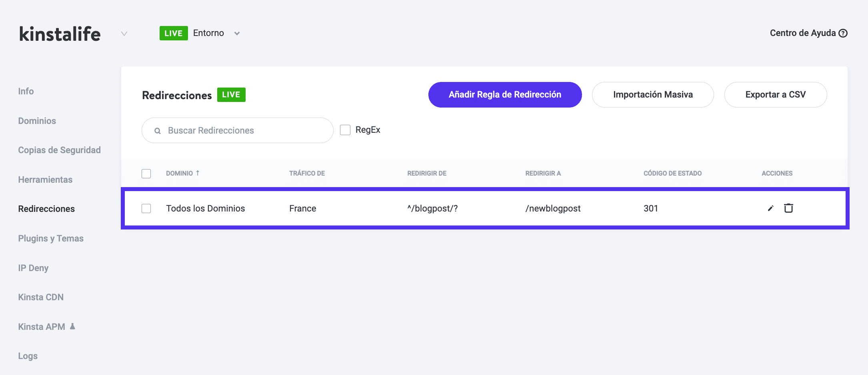This screenshot has height=375, width=868.
Task: Check the select-all checkbox in the table header
Action: (146, 174)
